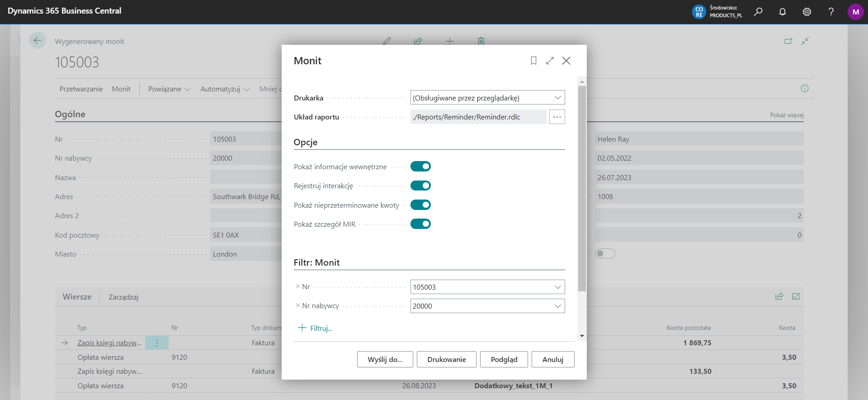The image size is (868, 400).
Task: Click the dialog scrollbar up arrow
Action: (x=582, y=82)
